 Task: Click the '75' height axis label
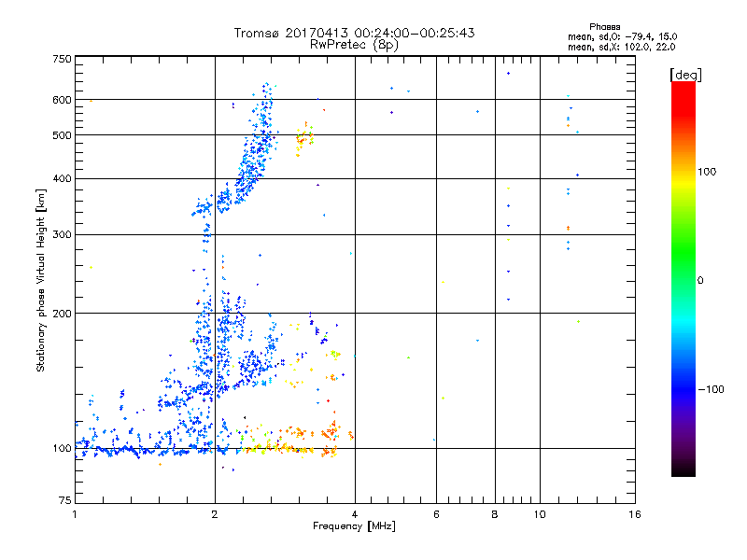click(x=65, y=500)
